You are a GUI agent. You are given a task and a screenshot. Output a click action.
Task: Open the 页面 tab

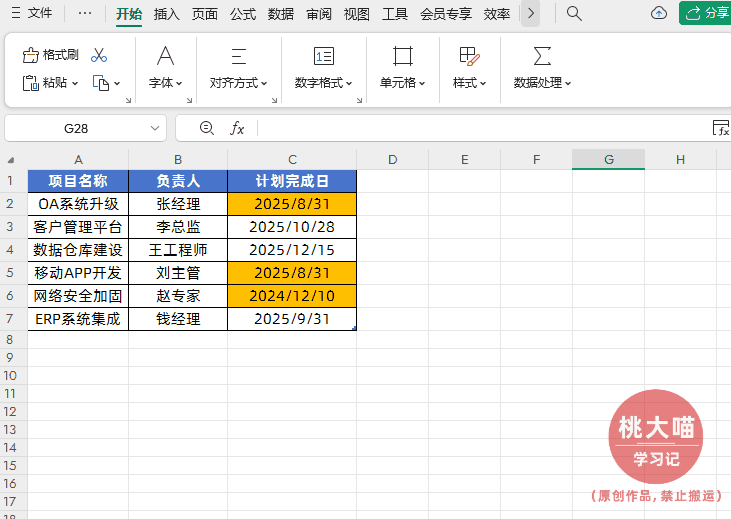205,14
